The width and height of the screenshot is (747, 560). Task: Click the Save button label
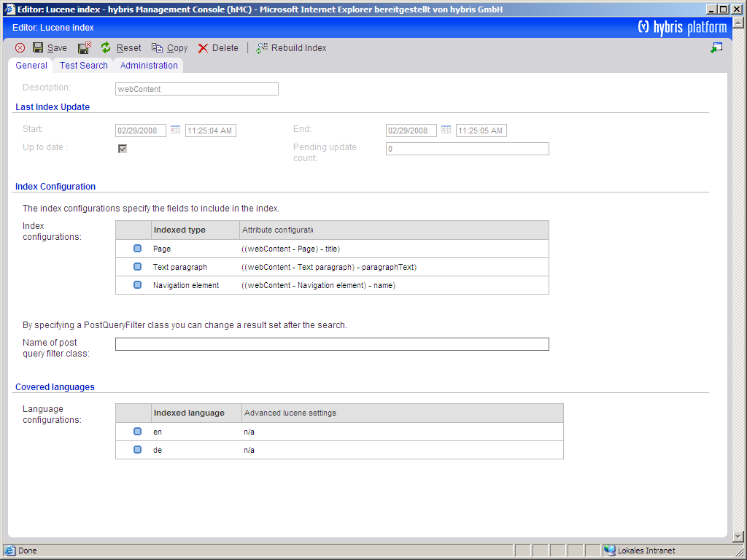57,48
